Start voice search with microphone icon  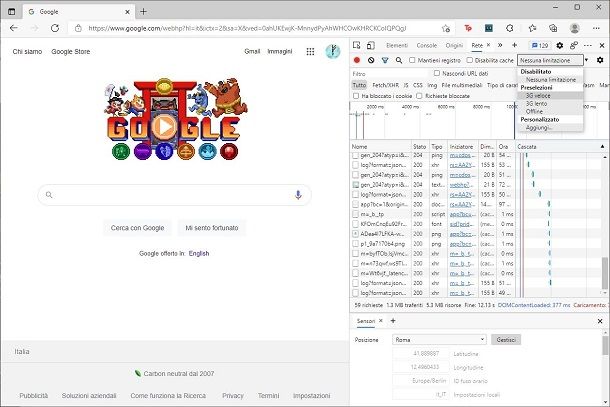click(298, 195)
